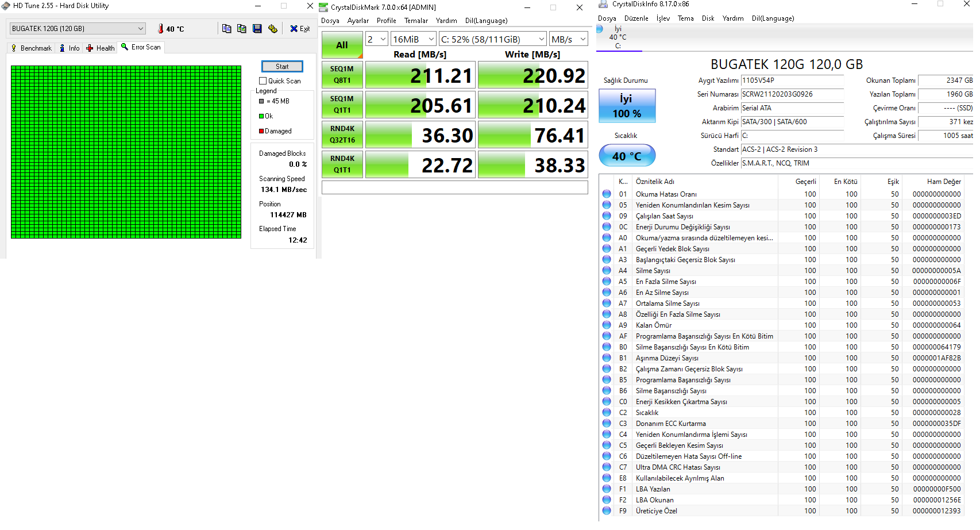Click the status circle for Enerji Kesikken Çıkartma Sayısı

(x=607, y=401)
